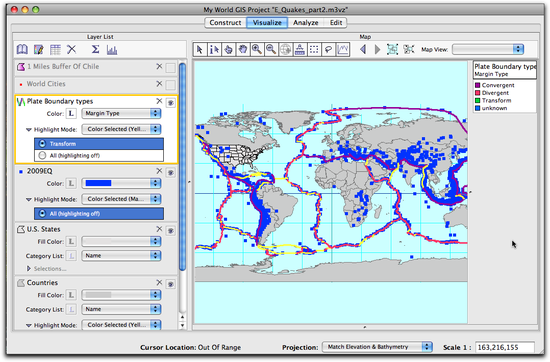550x362 pixels.
Task: Click the X remove-layer icon in Layer List toolbar
Action: tap(72, 49)
